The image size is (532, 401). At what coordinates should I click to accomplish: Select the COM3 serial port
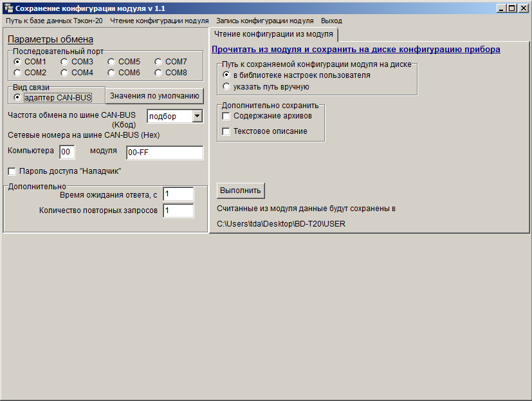pos(64,62)
